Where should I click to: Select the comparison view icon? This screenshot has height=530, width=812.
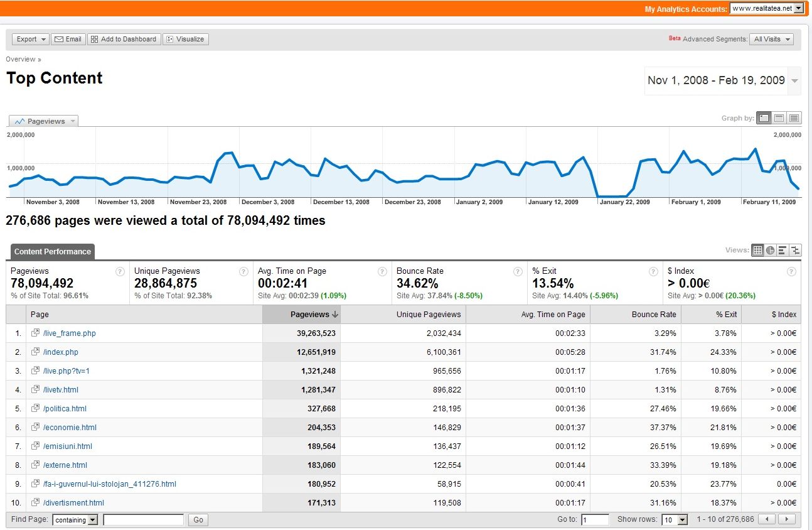795,251
